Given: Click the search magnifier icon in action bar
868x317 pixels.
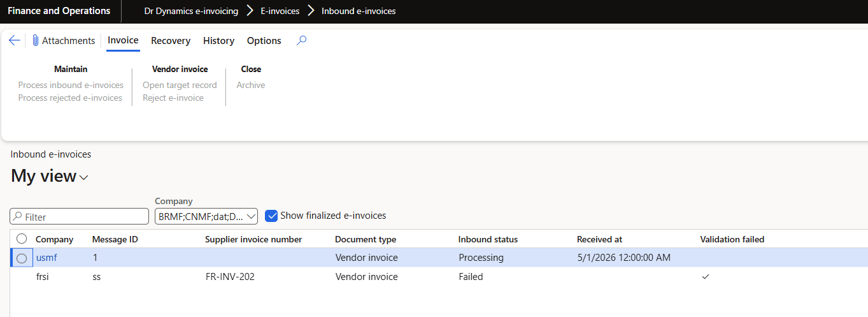Looking at the screenshot, I should [x=302, y=40].
